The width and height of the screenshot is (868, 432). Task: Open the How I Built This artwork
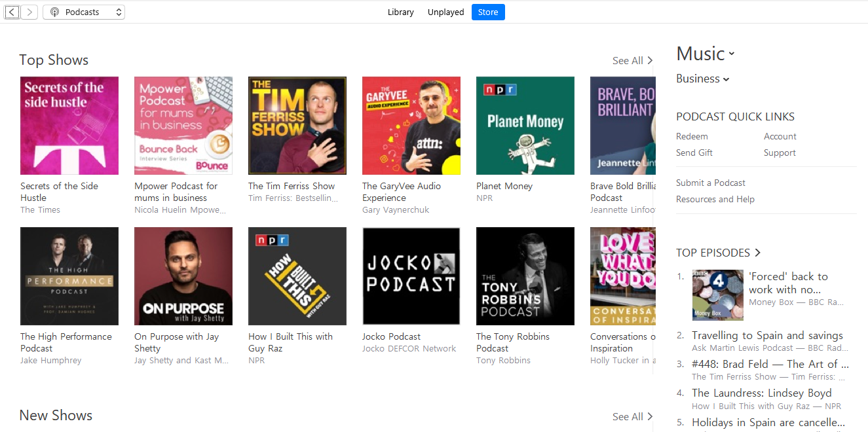click(297, 276)
